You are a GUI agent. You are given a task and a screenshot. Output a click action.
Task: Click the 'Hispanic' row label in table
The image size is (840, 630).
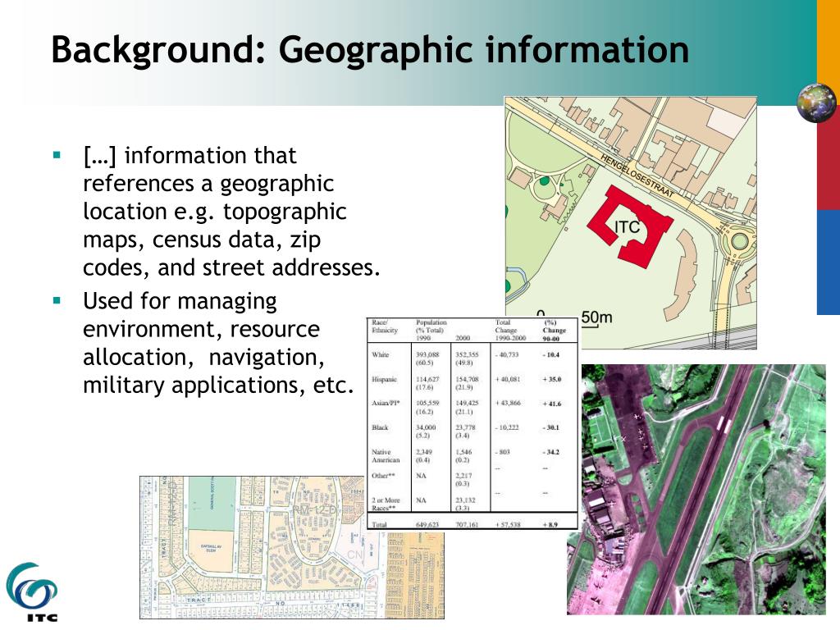pyautogui.click(x=384, y=379)
